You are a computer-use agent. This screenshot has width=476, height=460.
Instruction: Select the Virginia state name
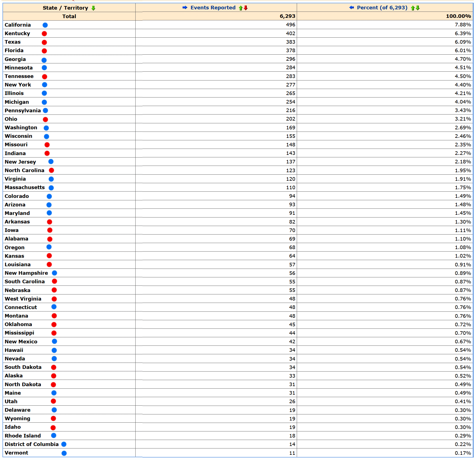tap(15, 179)
